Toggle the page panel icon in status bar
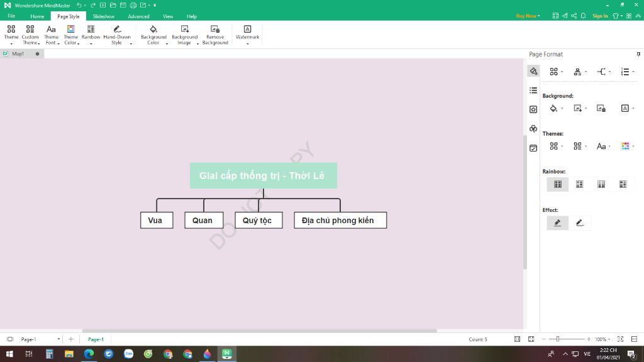644x362 pixels. coord(10,339)
